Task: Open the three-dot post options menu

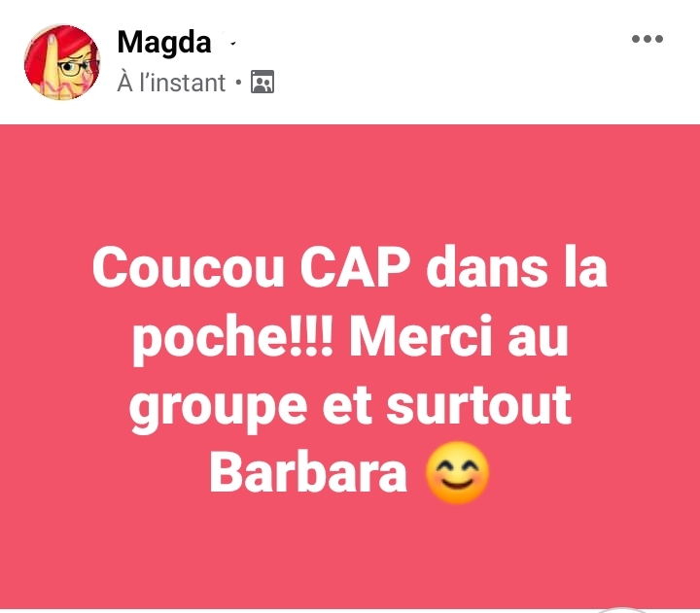Action: tap(647, 39)
